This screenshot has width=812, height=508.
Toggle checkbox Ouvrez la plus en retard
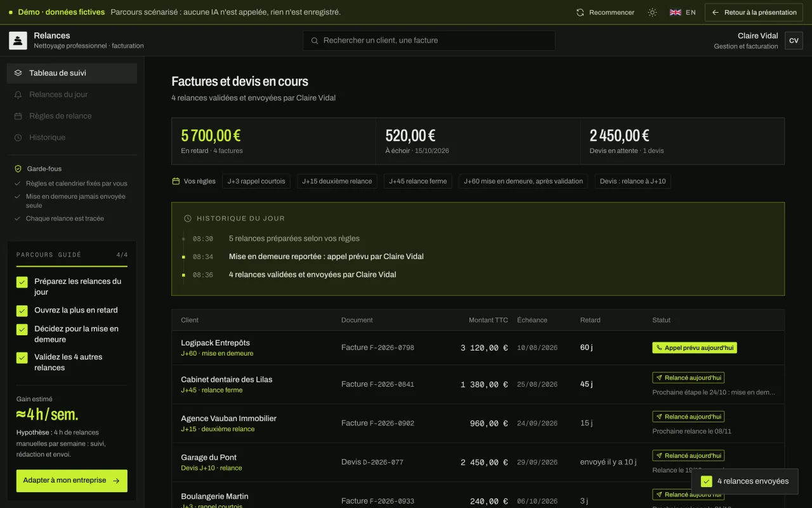(x=22, y=311)
